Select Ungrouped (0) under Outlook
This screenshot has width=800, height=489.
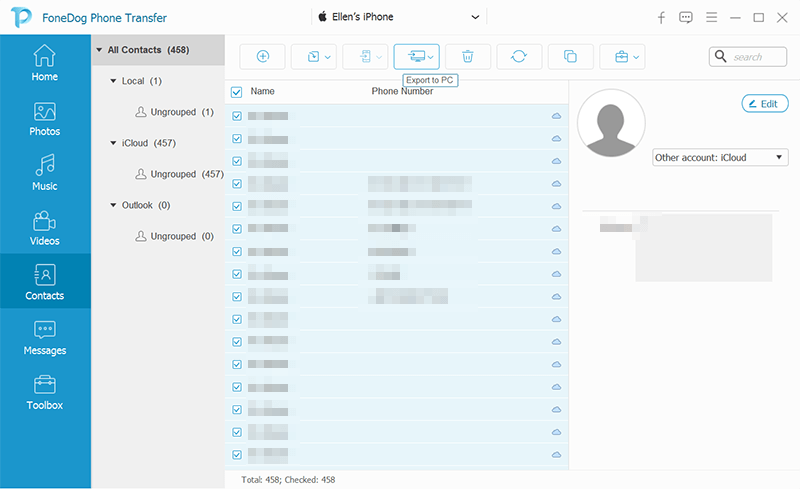point(174,236)
